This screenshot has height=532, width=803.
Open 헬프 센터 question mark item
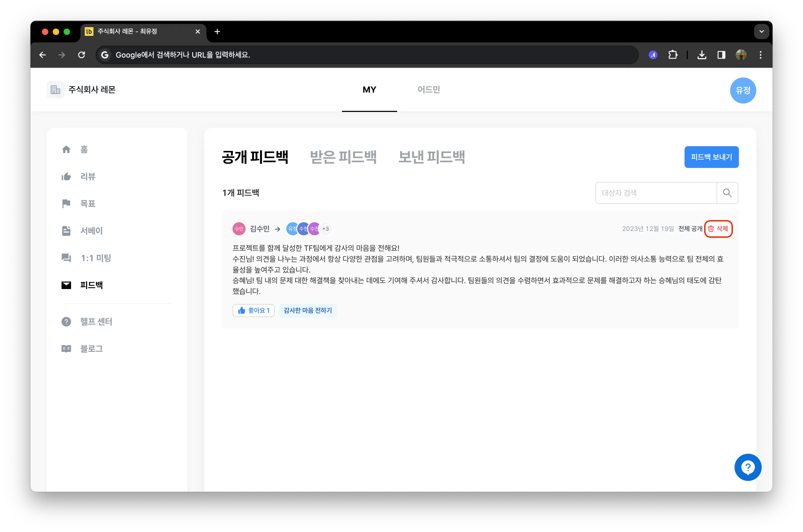(66, 321)
